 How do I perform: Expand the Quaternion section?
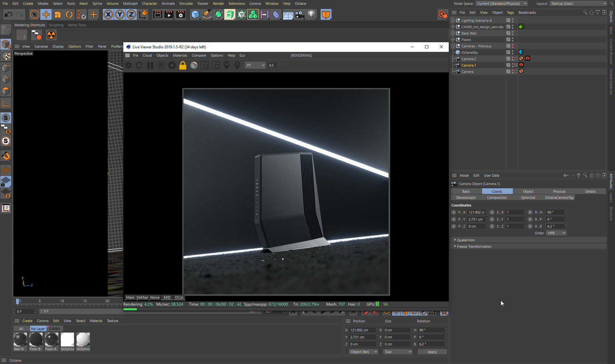(455, 240)
